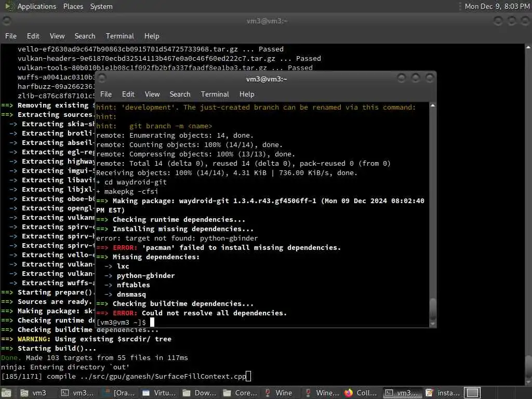The width and height of the screenshot is (532, 399).
Task: Click the front terminal's scrollbar up arrow
Action: 433,106
